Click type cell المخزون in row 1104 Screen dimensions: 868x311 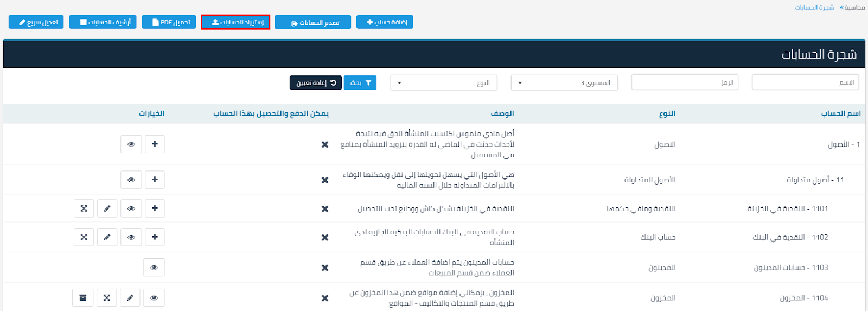[663, 298]
